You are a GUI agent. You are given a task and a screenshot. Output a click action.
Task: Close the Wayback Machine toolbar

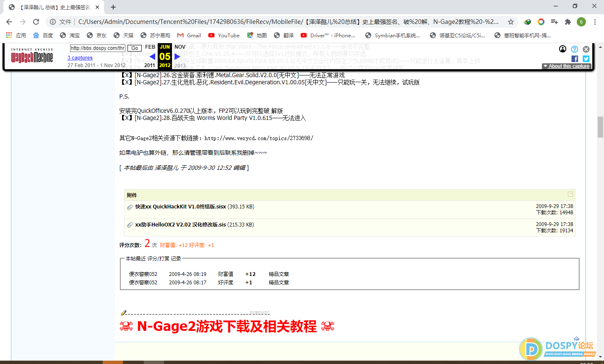pos(586,49)
